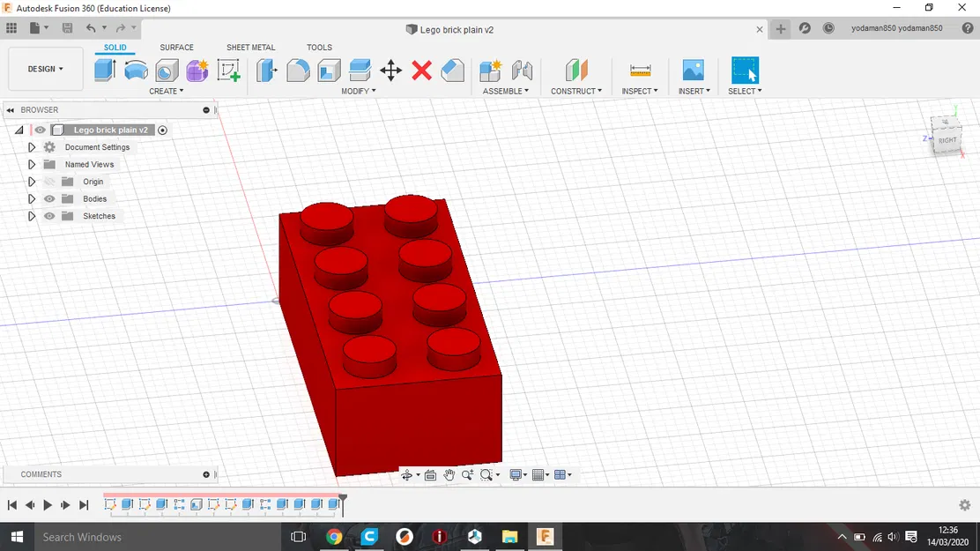Open the Display Settings dropdown
Viewport: 980px width, 551px height.
(x=515, y=474)
